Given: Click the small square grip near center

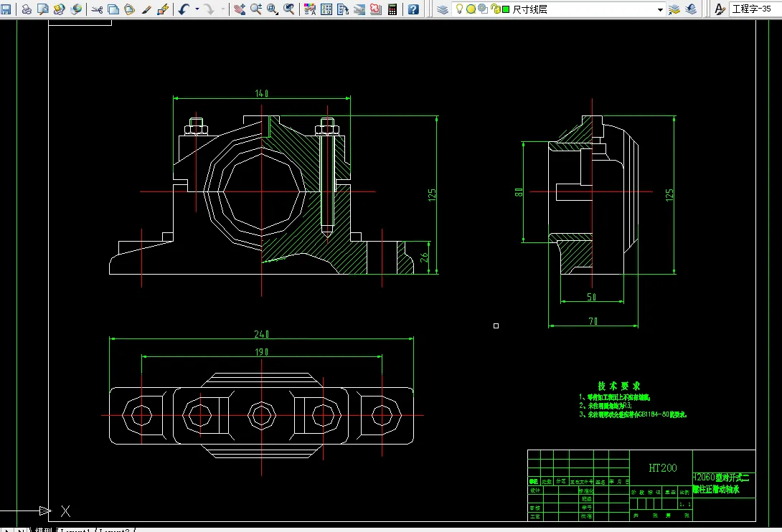Looking at the screenshot, I should (496, 326).
